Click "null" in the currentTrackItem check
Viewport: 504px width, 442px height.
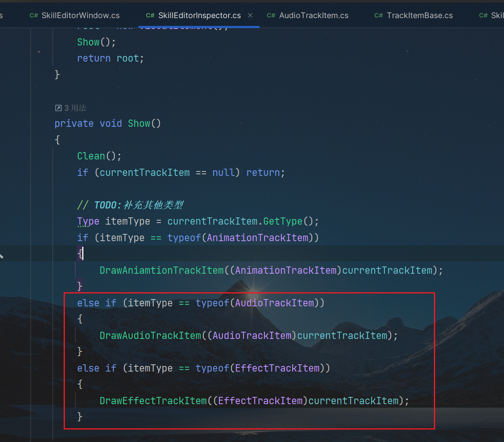223,173
